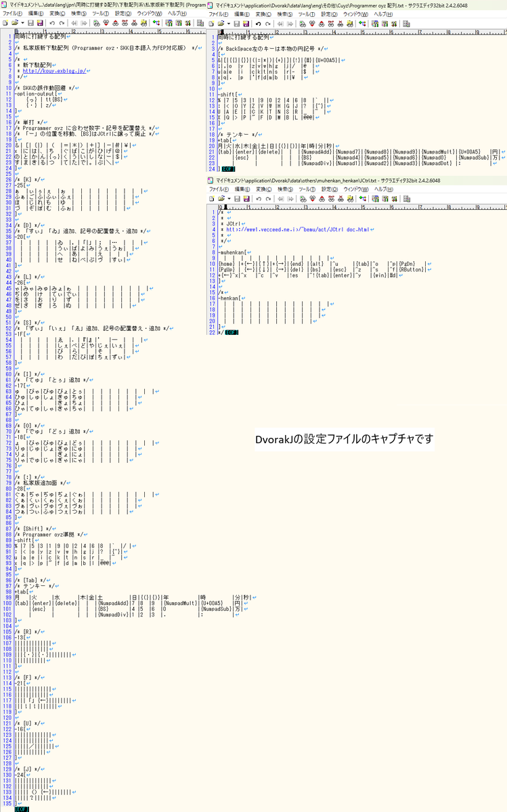
Task: Open Find icon in Programmer oyz 配列.txt window
Action: tap(303, 23)
